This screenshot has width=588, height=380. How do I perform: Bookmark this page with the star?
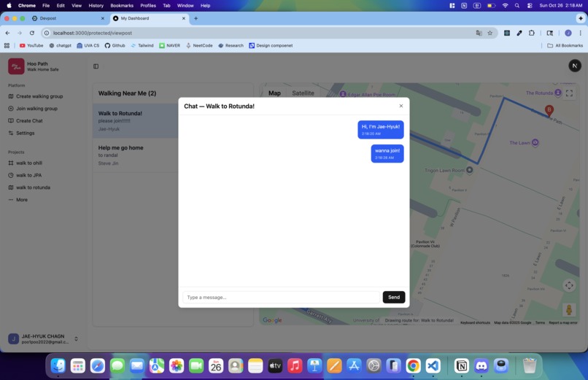490,33
